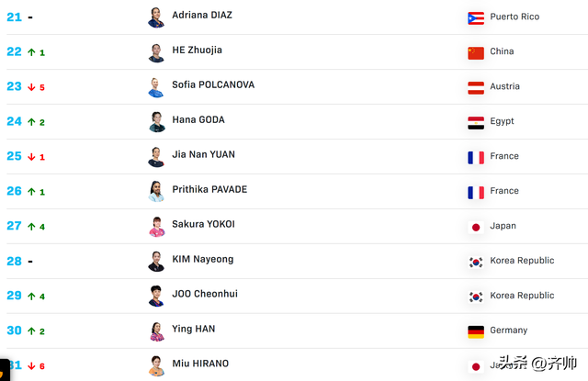
Task: Click Japan flag beside Sakura YOKOI
Action: (x=476, y=227)
